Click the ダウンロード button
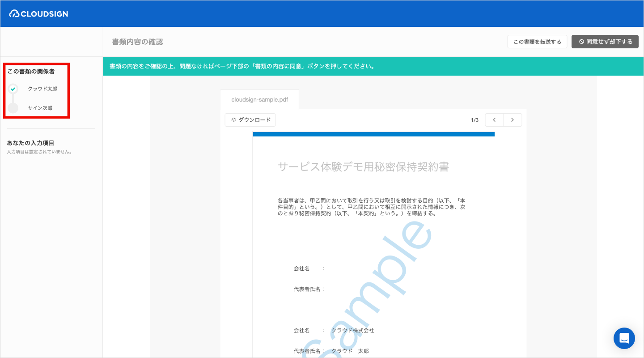The image size is (644, 358). pyautogui.click(x=250, y=120)
